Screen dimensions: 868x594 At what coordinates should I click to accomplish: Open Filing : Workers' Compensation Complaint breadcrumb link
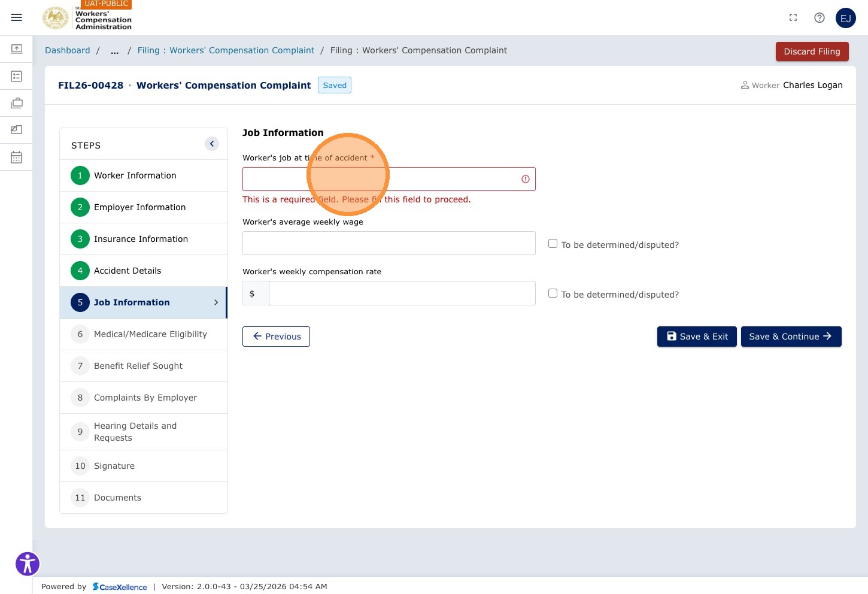226,50
